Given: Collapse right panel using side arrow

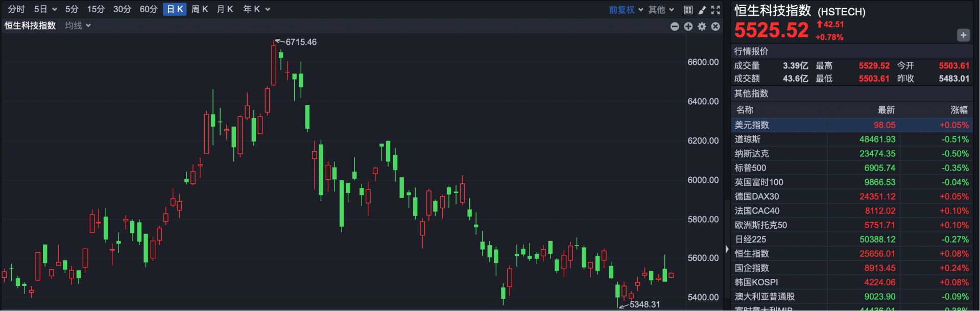Looking at the screenshot, I should click(x=727, y=249).
